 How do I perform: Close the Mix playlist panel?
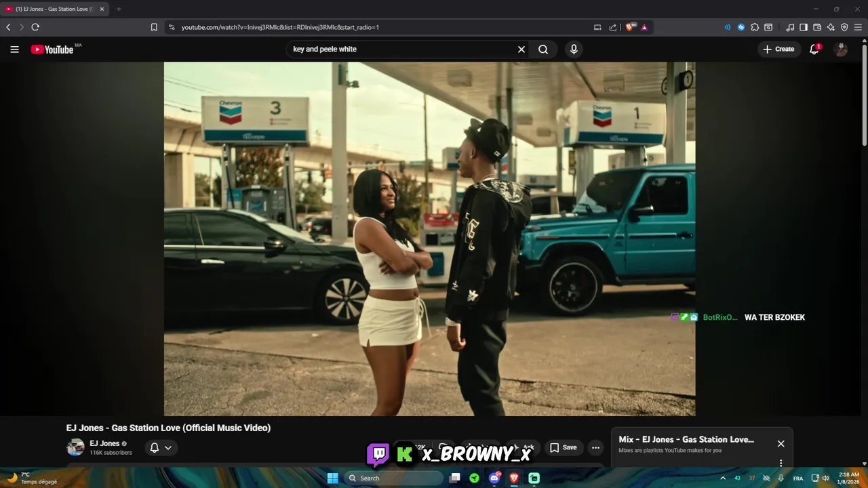click(x=781, y=443)
